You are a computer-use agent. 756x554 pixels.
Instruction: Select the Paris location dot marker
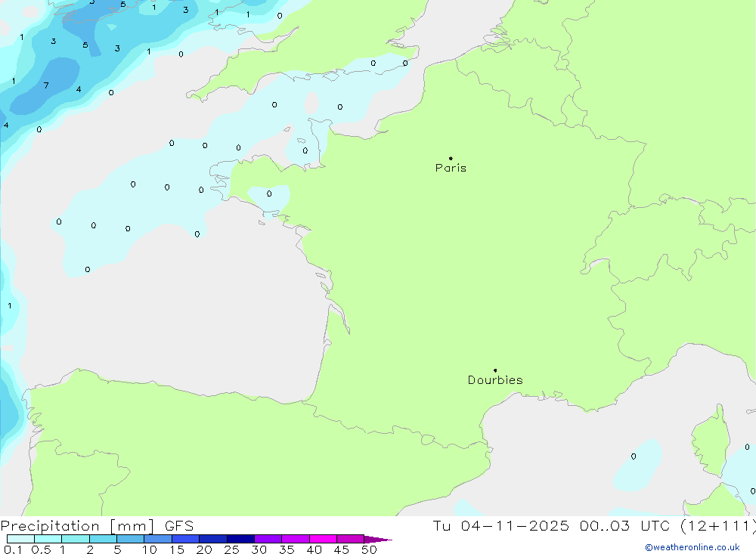click(x=451, y=158)
